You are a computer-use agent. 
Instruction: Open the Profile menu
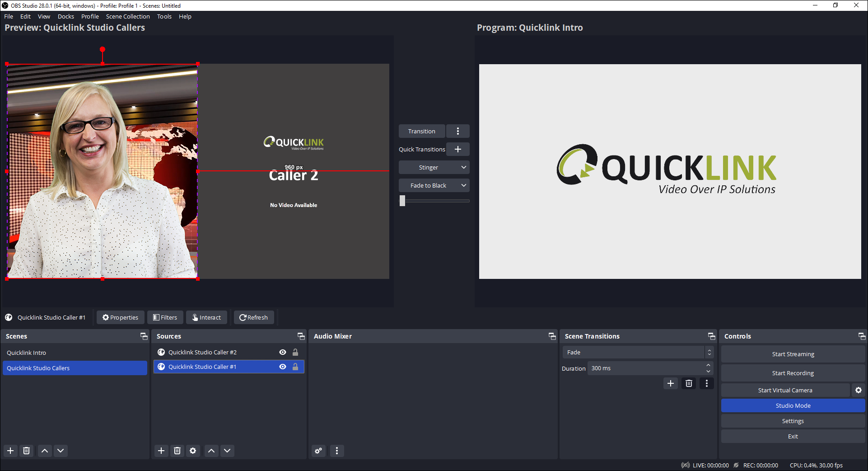coord(90,16)
